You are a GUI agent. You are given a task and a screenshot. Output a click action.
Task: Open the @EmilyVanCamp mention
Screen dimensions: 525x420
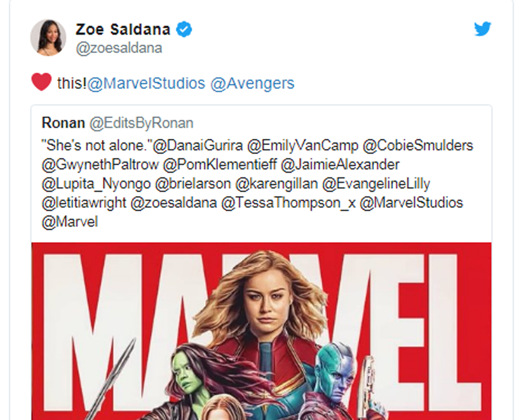click(x=303, y=146)
